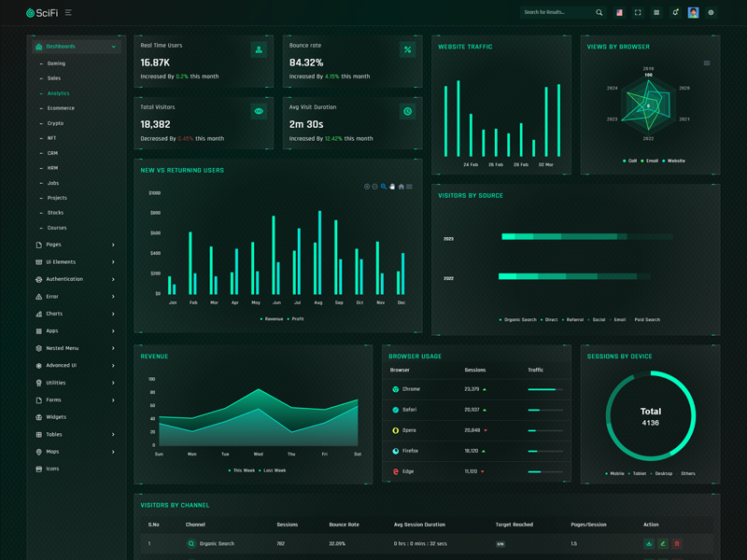Image resolution: width=747 pixels, height=560 pixels.
Task: Delete the Organic Search row
Action: tap(677, 543)
